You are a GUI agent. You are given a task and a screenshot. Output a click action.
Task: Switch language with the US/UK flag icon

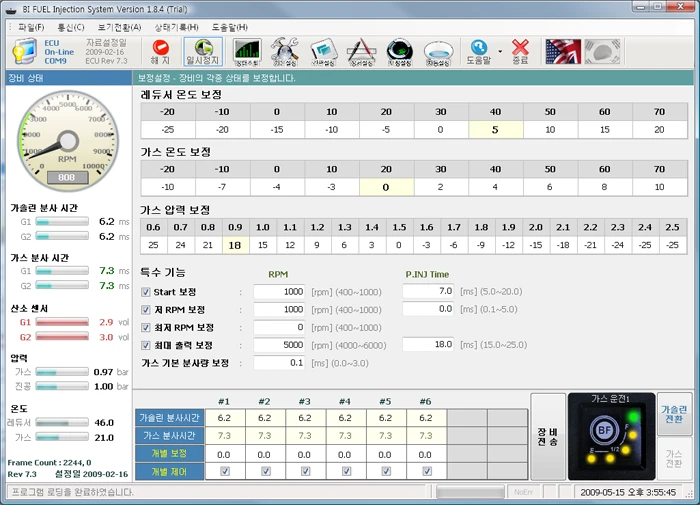click(563, 52)
